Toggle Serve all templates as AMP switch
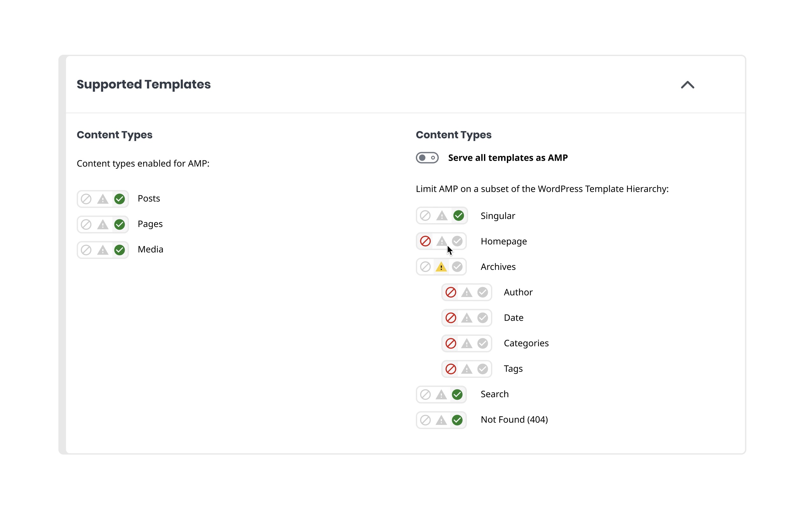This screenshot has width=812, height=508. (427, 158)
